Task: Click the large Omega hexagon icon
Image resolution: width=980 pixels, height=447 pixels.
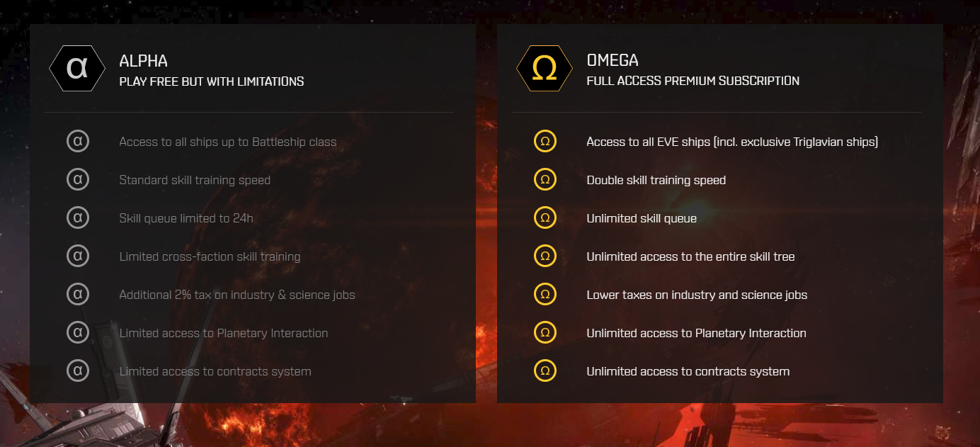Action: pos(545,69)
